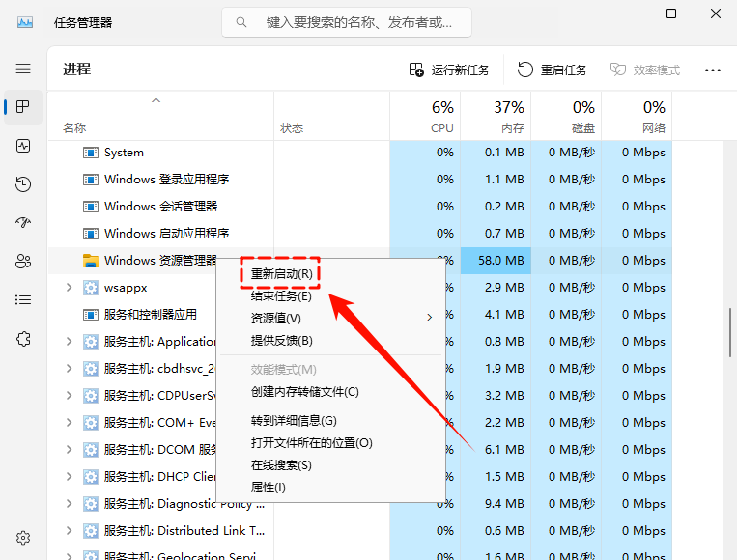Click the 服务和控制器应用 process icon
The width and height of the screenshot is (737, 560).
90,315
